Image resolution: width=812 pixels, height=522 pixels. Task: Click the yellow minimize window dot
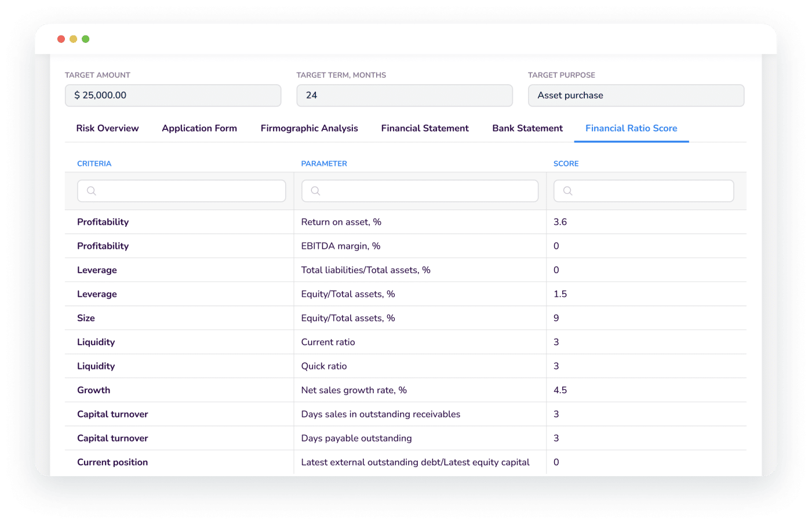pyautogui.click(x=73, y=39)
